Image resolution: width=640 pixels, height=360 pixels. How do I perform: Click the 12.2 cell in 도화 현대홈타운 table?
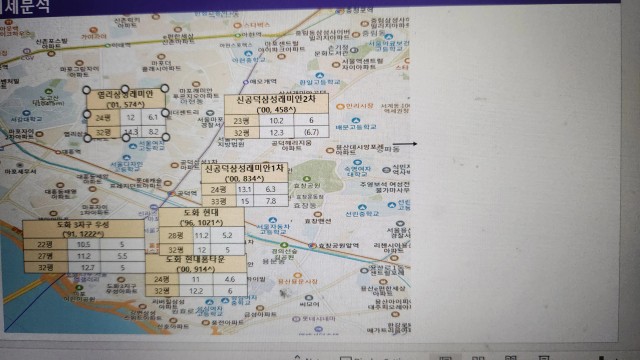click(196, 291)
